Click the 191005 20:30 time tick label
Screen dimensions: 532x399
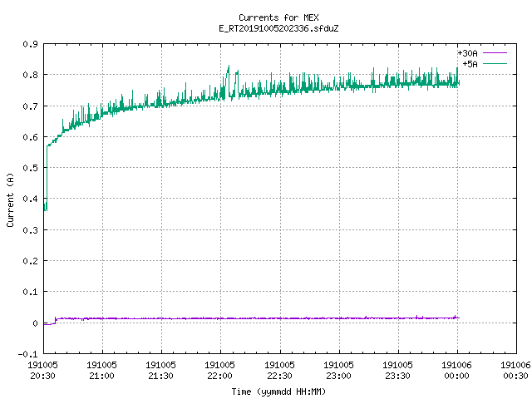(x=42, y=371)
